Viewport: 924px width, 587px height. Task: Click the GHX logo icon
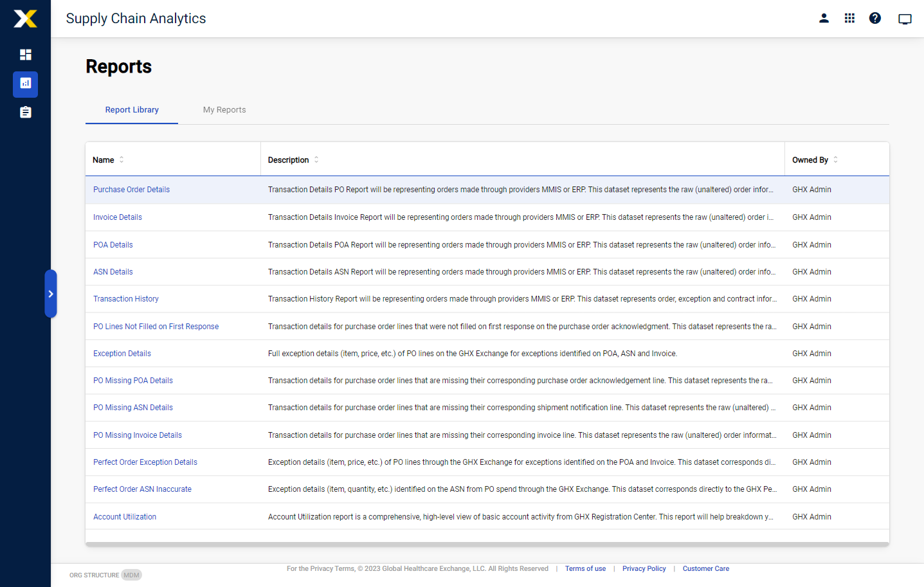coord(25,19)
